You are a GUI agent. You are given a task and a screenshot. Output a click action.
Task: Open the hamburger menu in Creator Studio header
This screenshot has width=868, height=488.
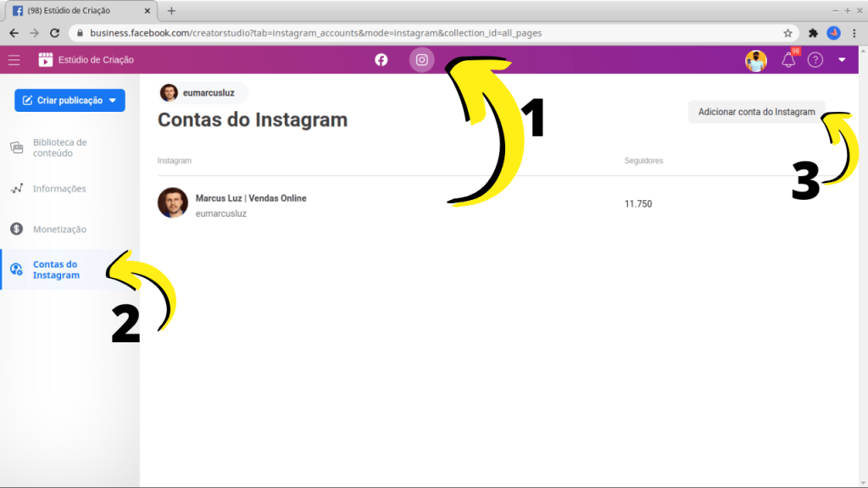coord(14,60)
